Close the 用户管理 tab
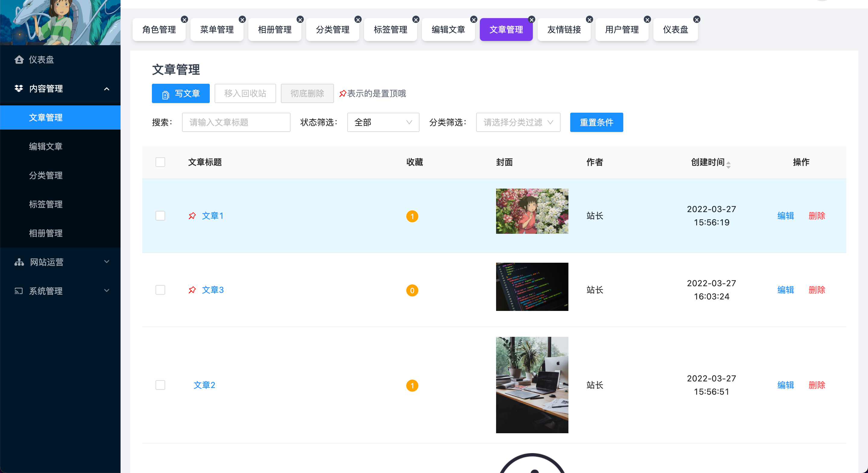868x473 pixels. coord(647,20)
